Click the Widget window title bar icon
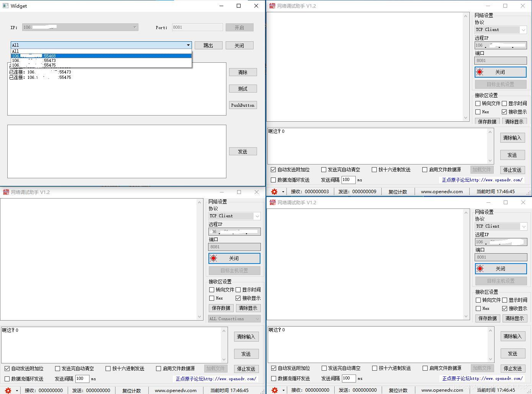This screenshot has height=394, width=532. (5, 6)
